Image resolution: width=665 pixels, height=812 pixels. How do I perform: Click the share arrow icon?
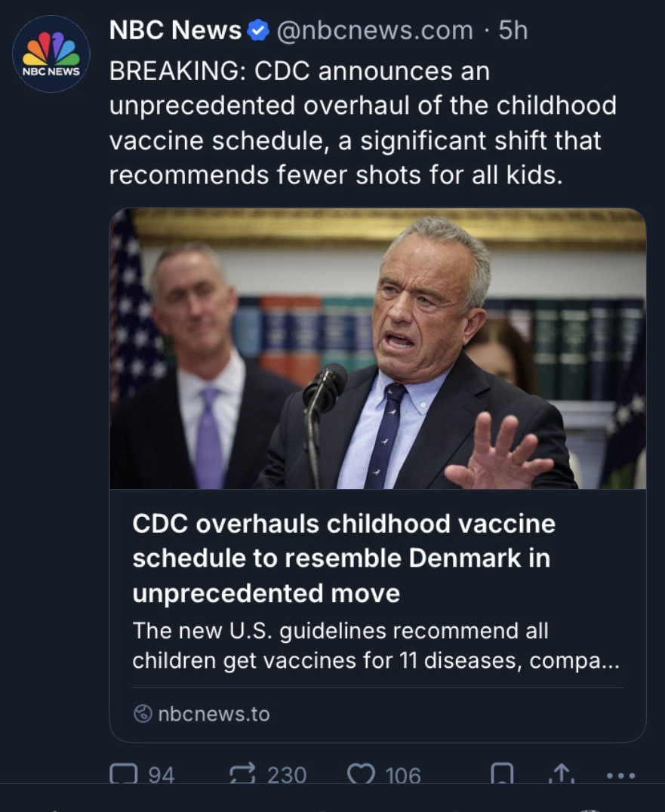561,774
